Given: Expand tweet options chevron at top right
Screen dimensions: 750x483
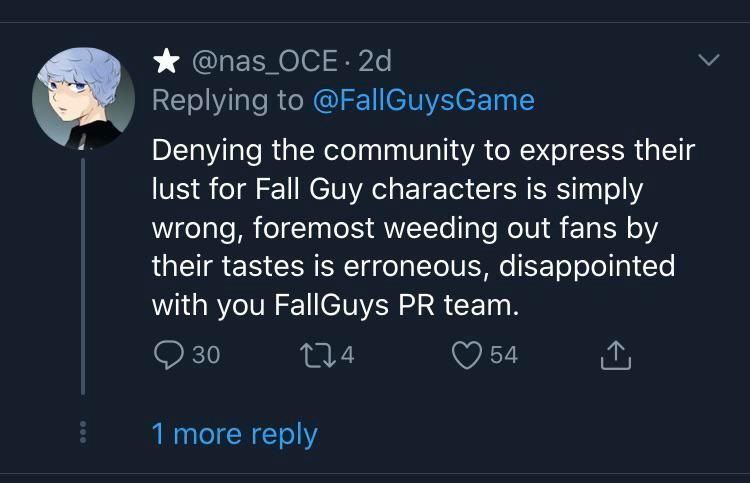Looking at the screenshot, I should point(708,62).
